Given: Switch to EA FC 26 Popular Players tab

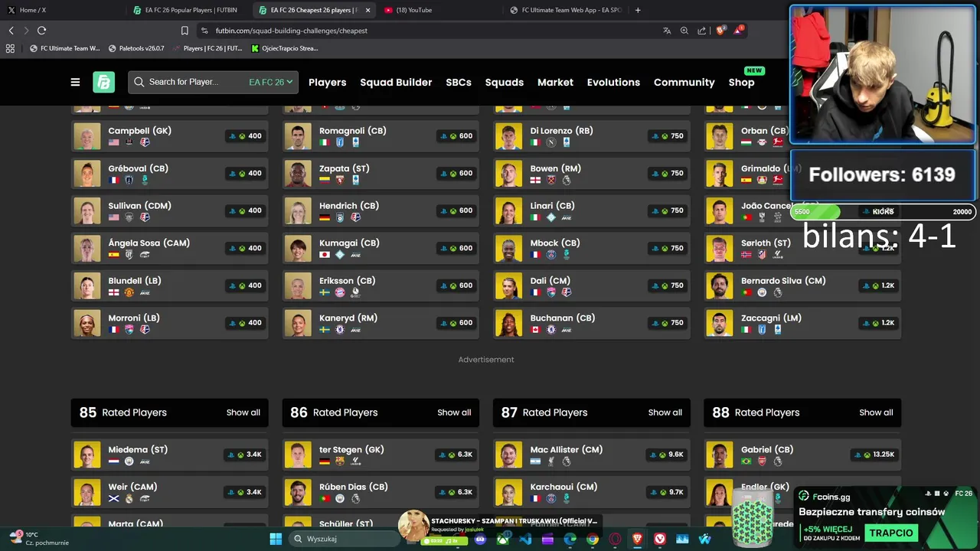Looking at the screenshot, I should 188,10.
